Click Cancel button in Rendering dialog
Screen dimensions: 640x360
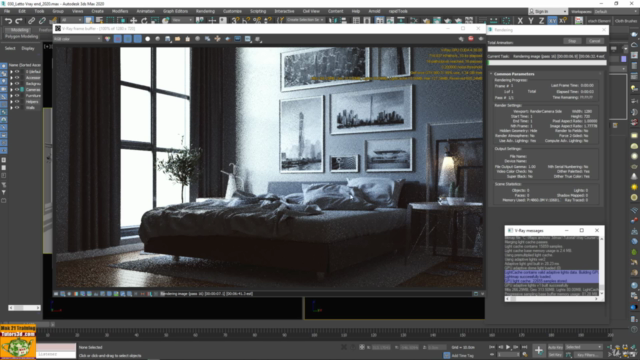point(594,41)
